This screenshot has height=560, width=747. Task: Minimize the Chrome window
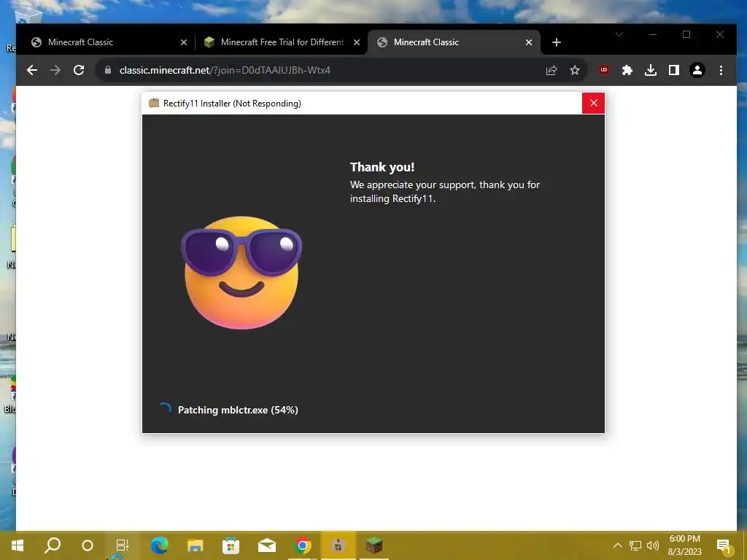pyautogui.click(x=653, y=34)
